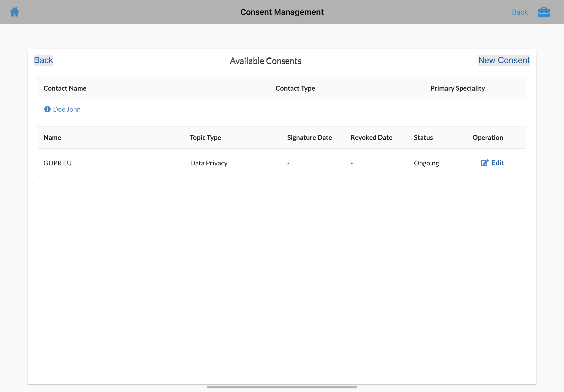This screenshot has height=392, width=564.
Task: Click the Name column header
Action: click(52, 137)
